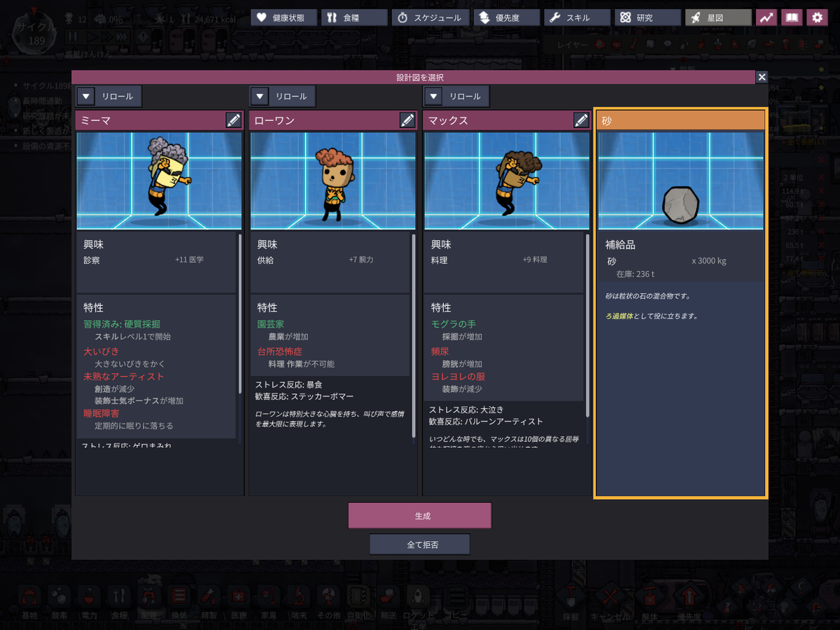The width and height of the screenshot is (840, 630).
Task: Click the 生成 print button
Action: (x=420, y=515)
